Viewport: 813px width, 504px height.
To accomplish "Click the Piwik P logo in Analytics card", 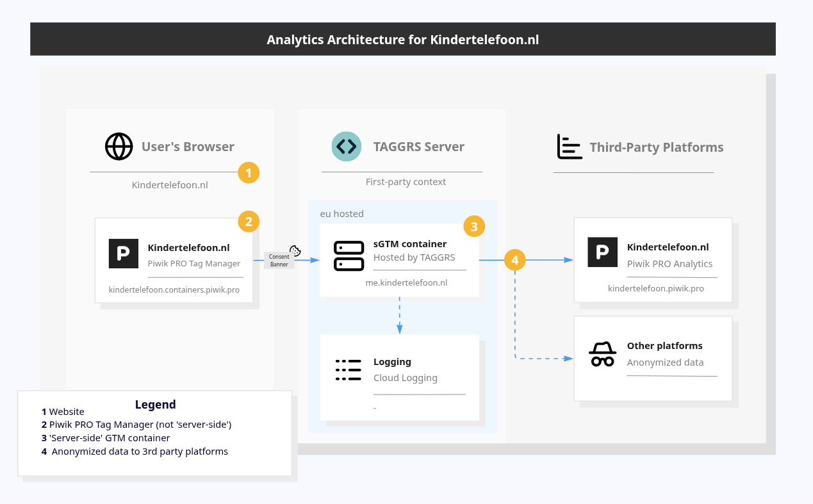I will coord(603,253).
